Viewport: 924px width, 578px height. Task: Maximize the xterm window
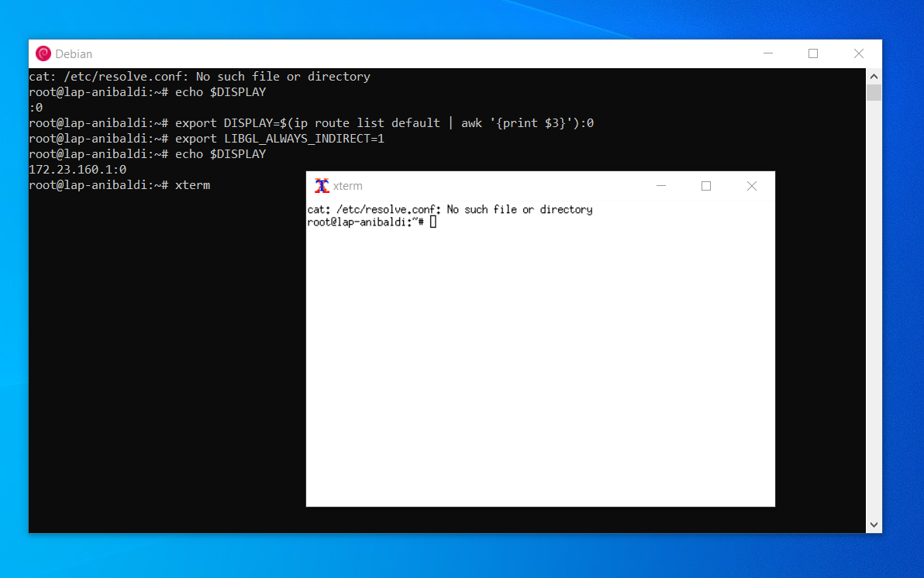click(705, 186)
